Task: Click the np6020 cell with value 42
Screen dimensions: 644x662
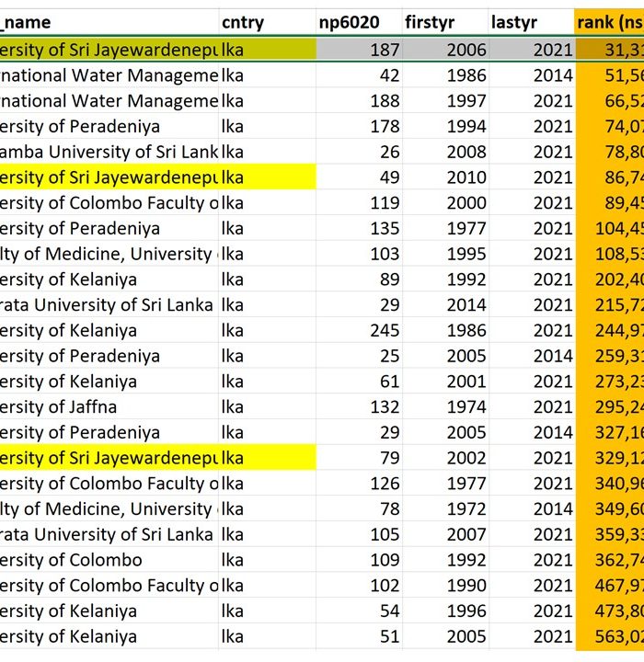Action: 360,75
